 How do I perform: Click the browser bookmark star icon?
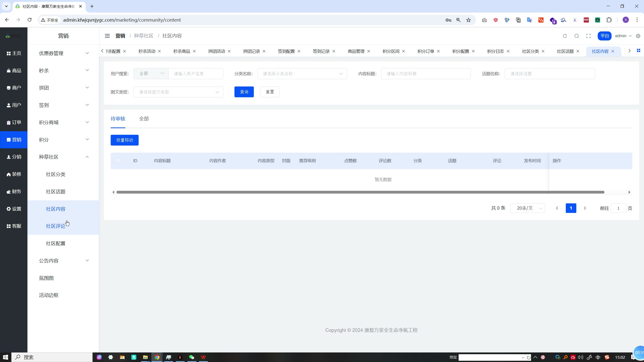(468, 20)
